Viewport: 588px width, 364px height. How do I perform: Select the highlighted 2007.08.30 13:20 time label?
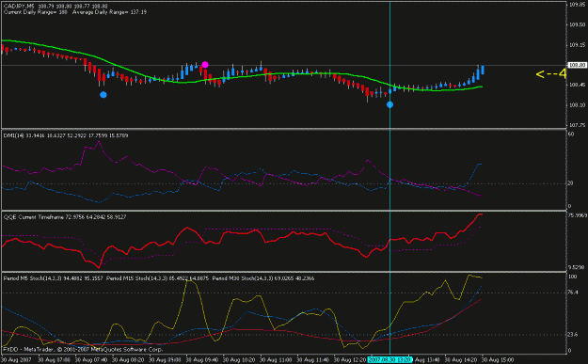coord(389,360)
